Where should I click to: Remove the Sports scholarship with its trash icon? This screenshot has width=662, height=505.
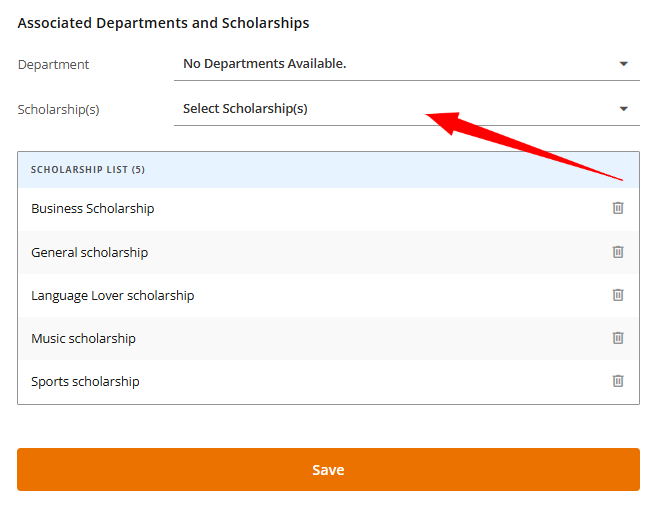point(618,381)
